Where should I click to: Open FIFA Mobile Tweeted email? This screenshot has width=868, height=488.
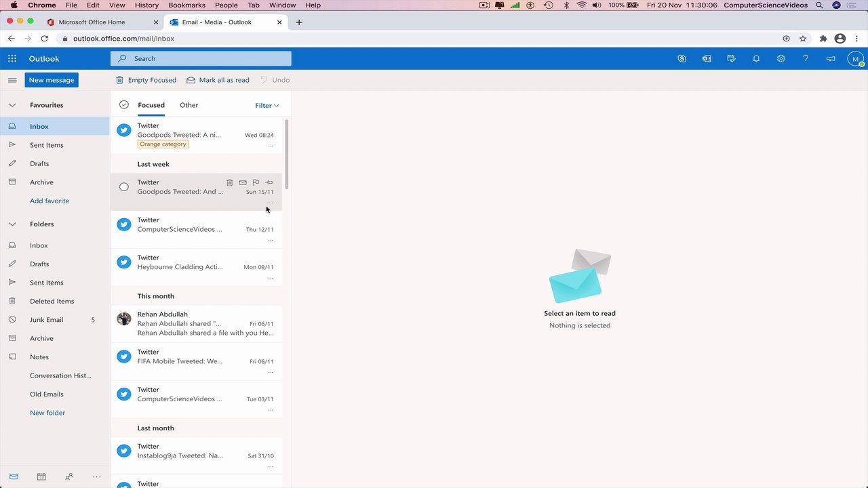pos(196,361)
